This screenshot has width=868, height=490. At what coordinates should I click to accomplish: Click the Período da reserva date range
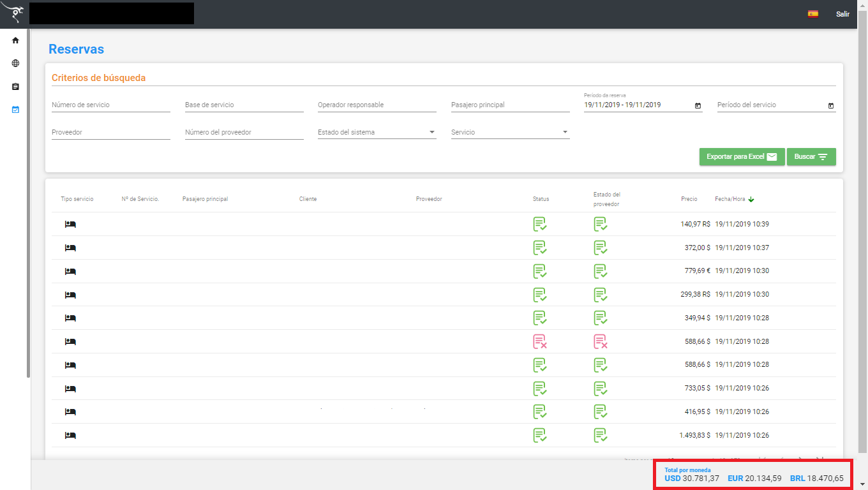pyautogui.click(x=622, y=105)
